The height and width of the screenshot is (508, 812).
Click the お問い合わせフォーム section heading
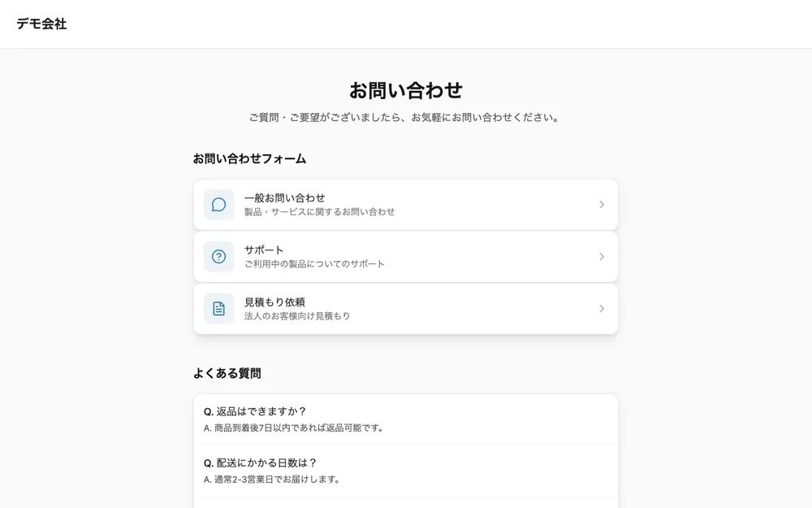tap(249, 158)
